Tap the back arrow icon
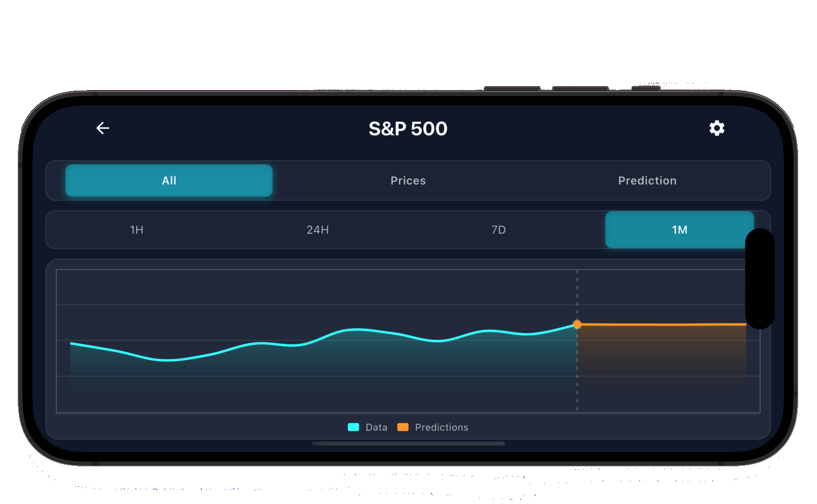This screenshot has height=504, width=817. 103,128
